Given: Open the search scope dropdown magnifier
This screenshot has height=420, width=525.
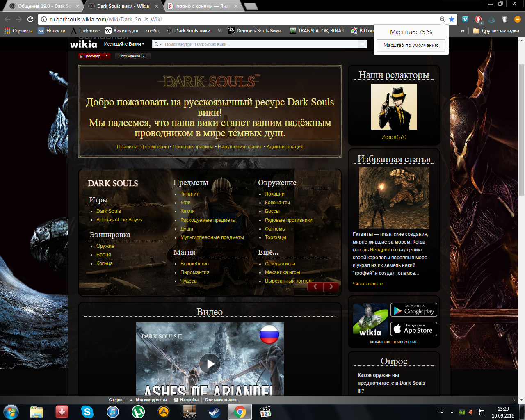Looking at the screenshot, I should [x=157, y=44].
